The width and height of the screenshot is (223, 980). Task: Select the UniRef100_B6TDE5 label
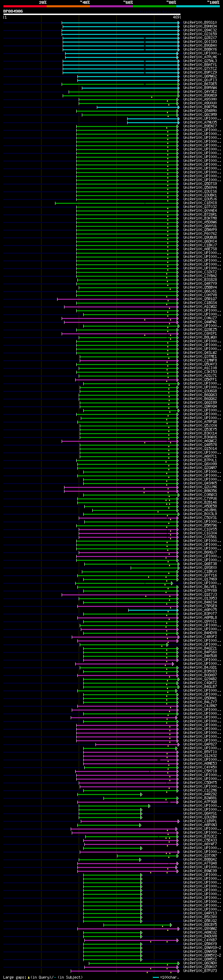(200, 84)
